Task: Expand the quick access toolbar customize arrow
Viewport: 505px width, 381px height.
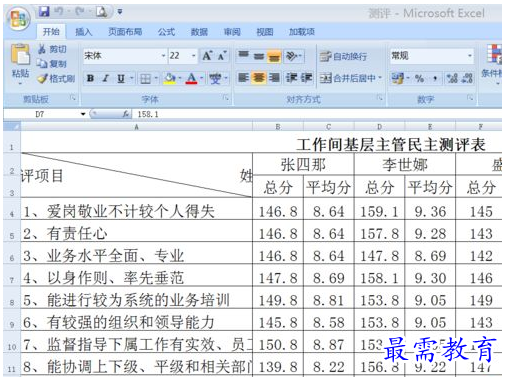Action: tap(120, 12)
